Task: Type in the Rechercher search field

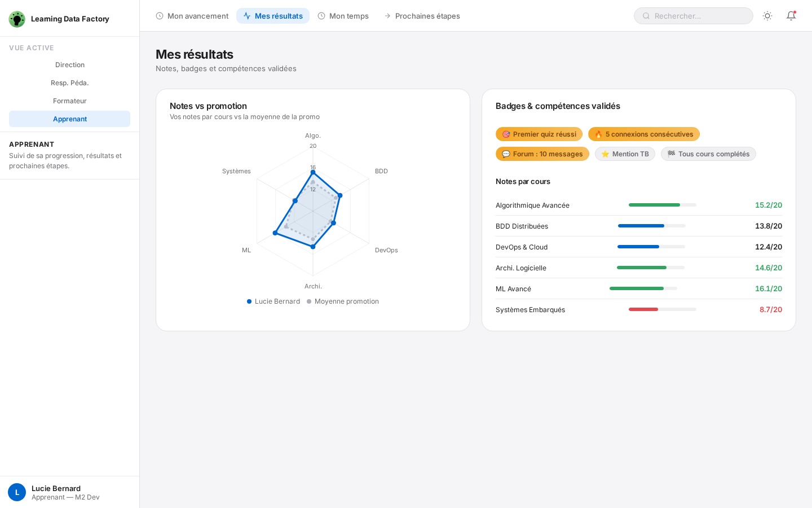Action: (699, 16)
